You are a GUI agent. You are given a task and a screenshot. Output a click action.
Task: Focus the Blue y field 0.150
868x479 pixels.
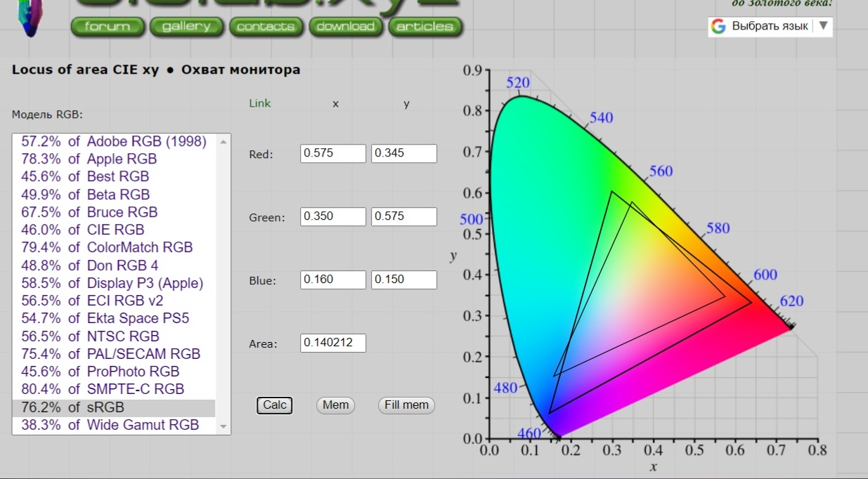click(x=404, y=280)
